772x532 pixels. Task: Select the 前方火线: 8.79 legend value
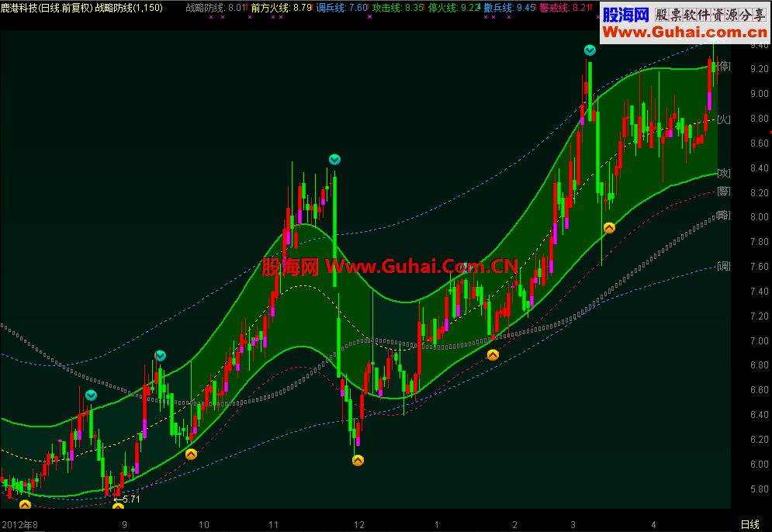coord(281,8)
